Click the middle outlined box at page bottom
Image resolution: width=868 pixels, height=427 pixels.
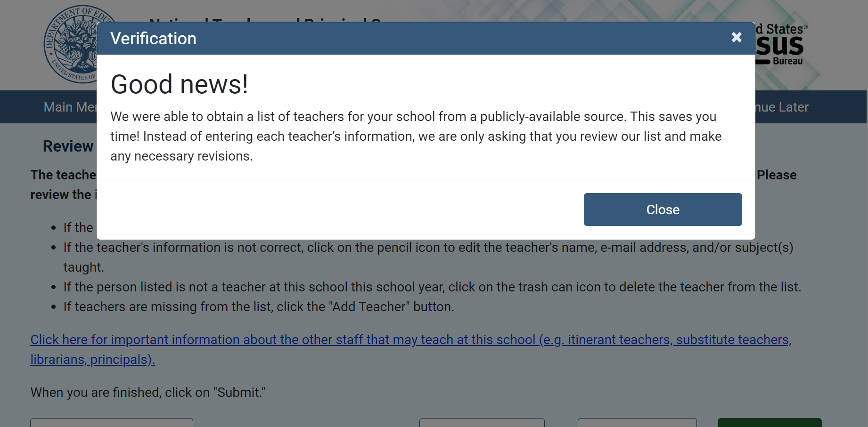pos(482,422)
